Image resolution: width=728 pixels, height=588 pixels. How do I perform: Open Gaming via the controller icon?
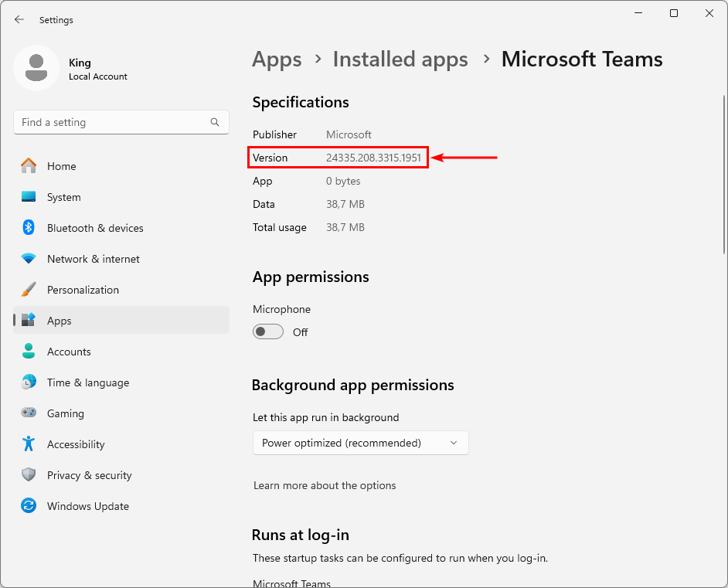[29, 413]
